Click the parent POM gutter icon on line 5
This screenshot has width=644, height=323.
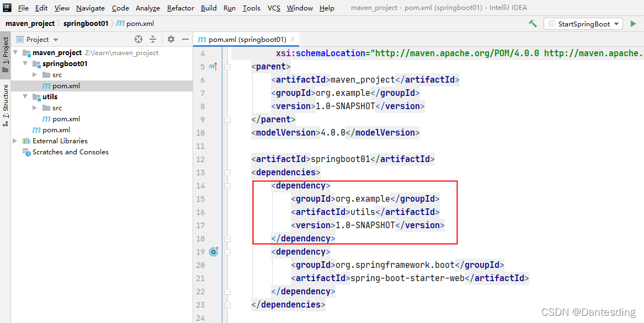point(213,66)
